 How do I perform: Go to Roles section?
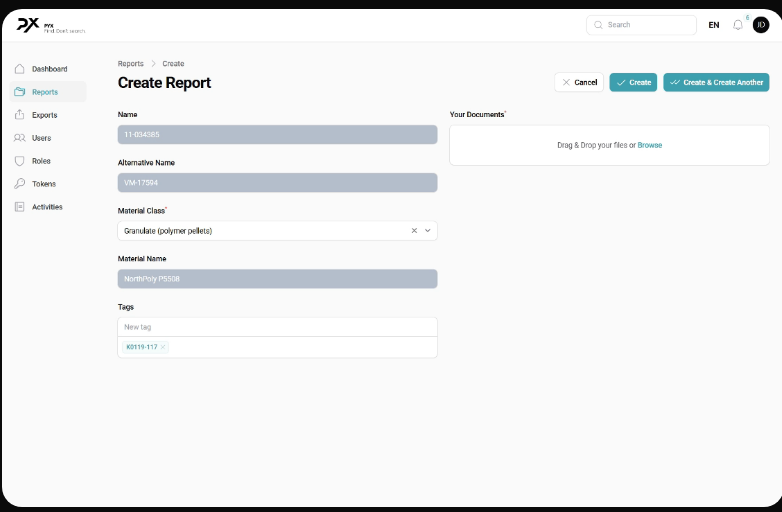click(x=48, y=161)
